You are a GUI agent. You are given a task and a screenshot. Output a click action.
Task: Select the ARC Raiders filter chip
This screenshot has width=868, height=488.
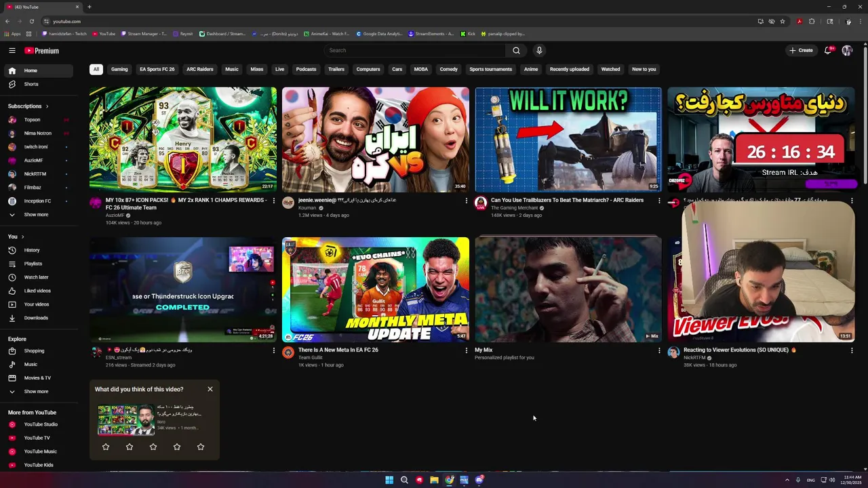coord(200,69)
